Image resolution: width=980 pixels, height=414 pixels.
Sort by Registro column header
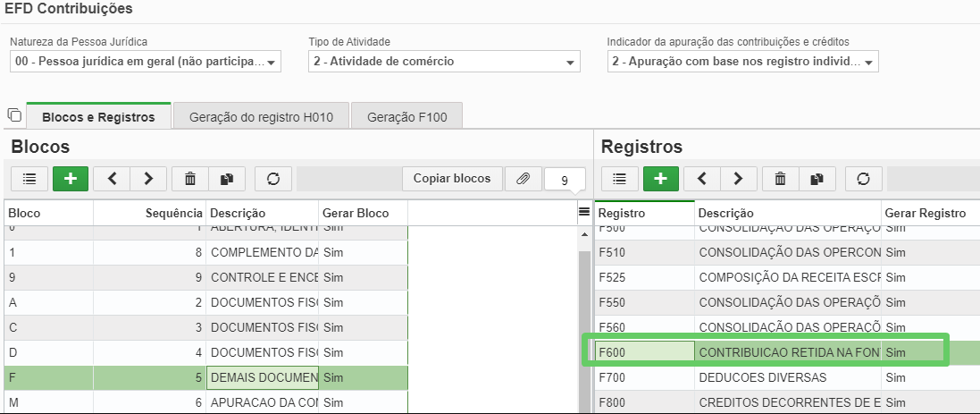tap(644, 213)
